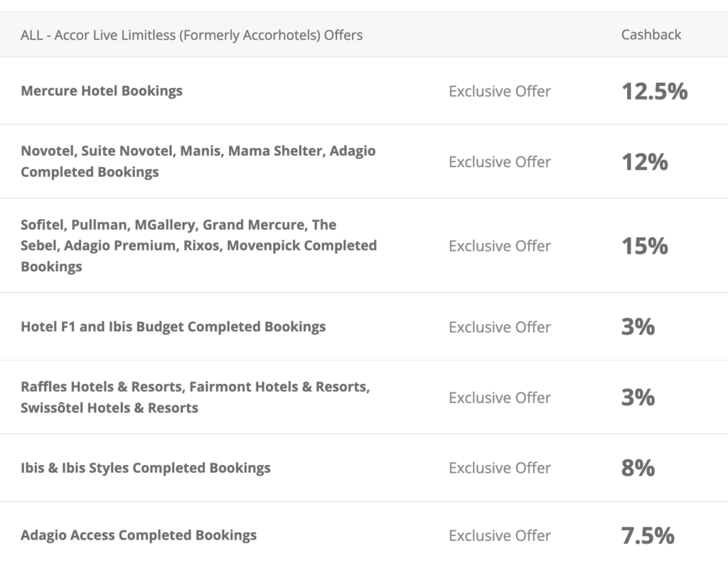Click the 3% rate for Raffles Hotels
Screen dimensions: 728x563
coord(638,397)
